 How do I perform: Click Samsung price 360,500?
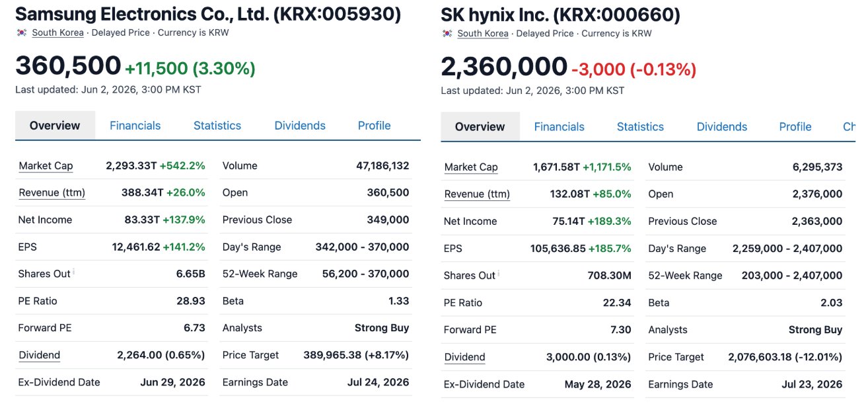pyautogui.click(x=68, y=66)
